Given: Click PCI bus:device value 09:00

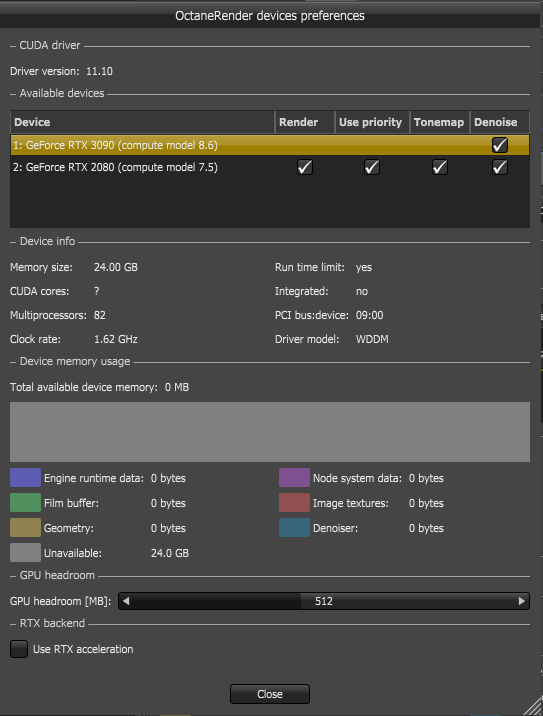Looking at the screenshot, I should 369,315.
